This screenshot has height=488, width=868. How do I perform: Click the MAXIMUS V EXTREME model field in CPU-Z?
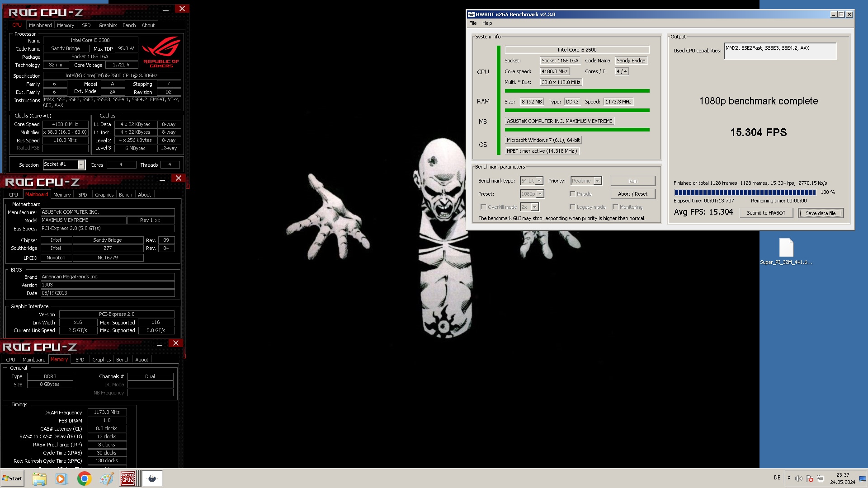pos(83,220)
